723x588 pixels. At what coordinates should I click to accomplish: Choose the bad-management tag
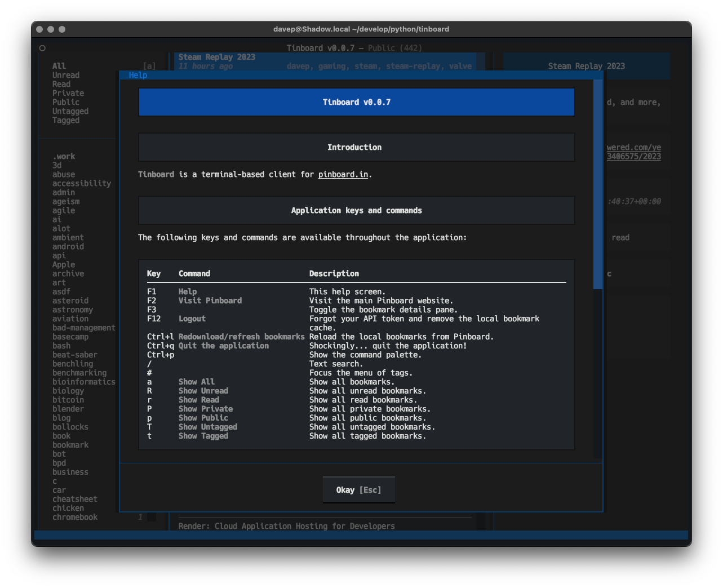click(84, 328)
